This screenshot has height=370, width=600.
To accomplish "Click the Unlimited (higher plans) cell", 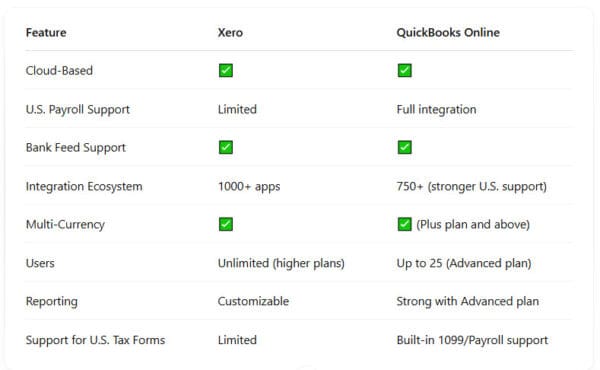I will tap(281, 263).
